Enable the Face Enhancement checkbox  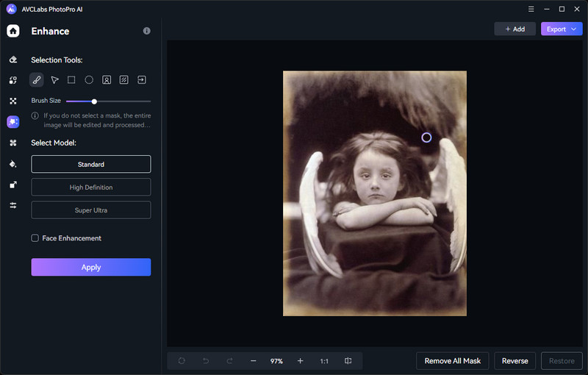click(35, 238)
